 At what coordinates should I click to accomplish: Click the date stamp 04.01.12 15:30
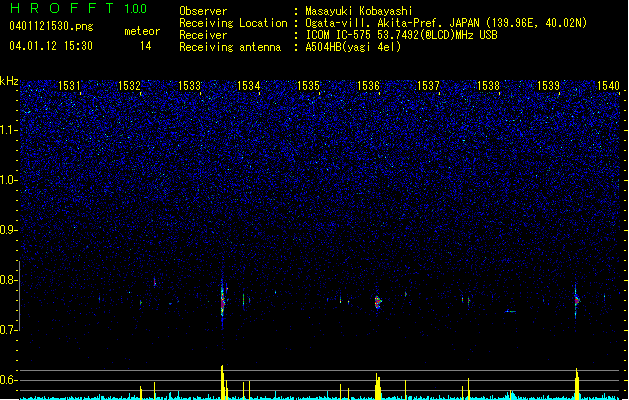point(51,46)
